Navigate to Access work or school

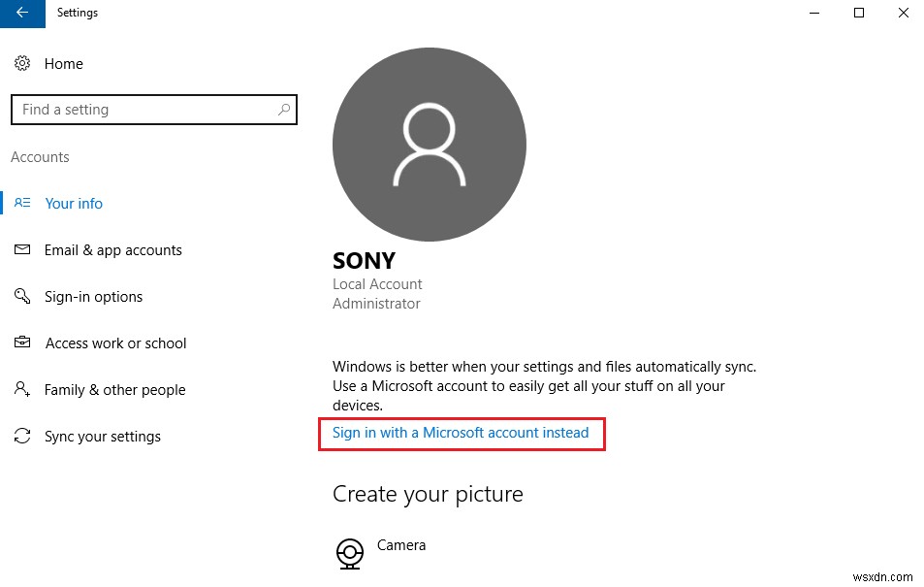pos(115,342)
